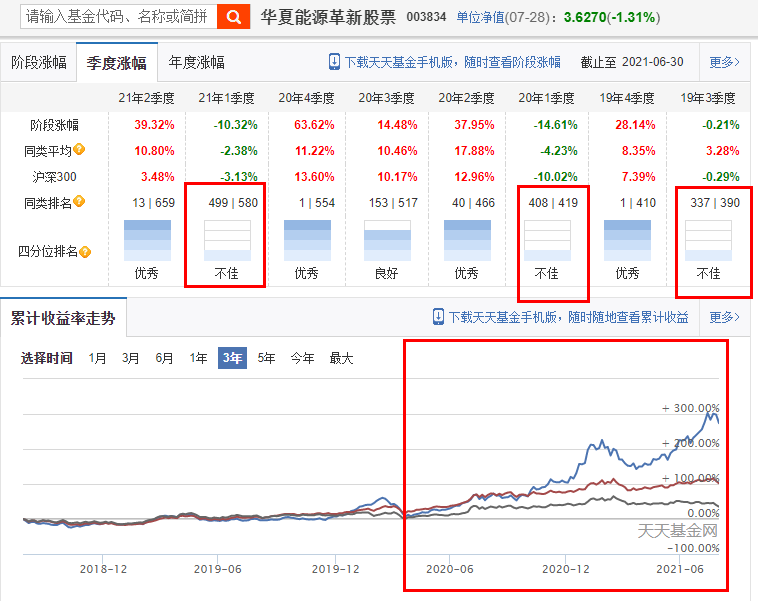Click the 2020-12 axis label on chart
This screenshot has width=758, height=601.
[x=566, y=569]
